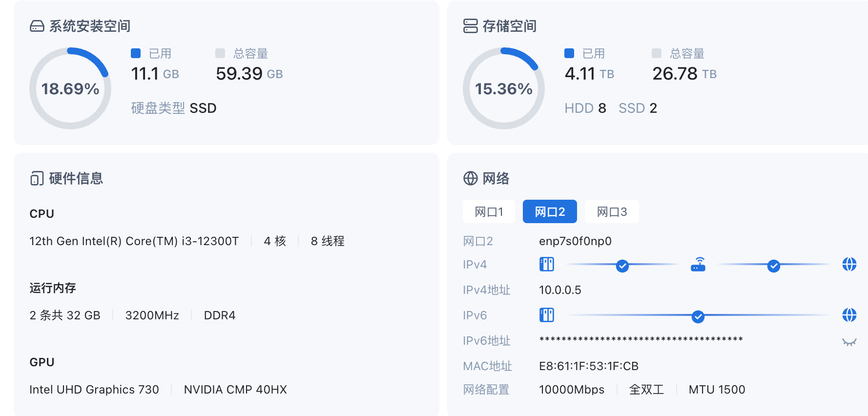The image size is (868, 416).
Task: Select the 网口2 tab
Action: point(550,212)
